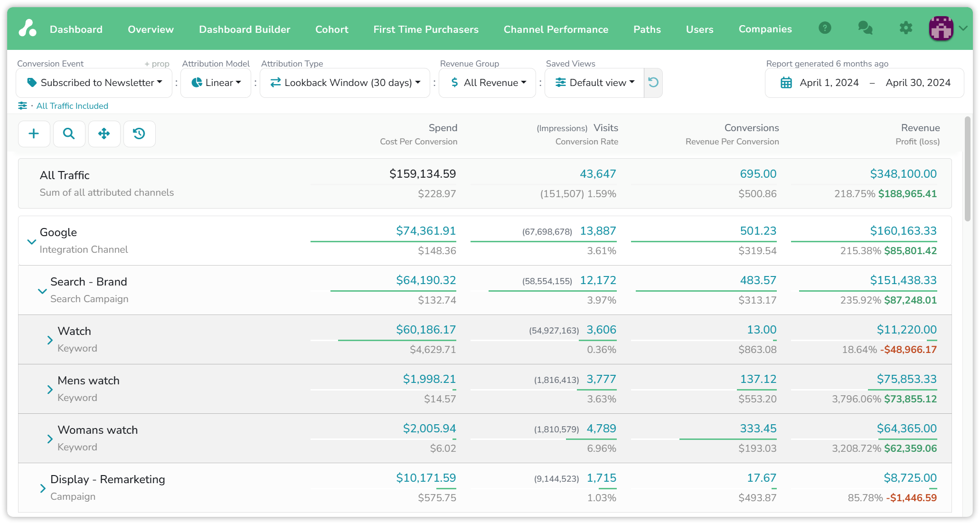This screenshot has width=980, height=524.
Task: Expand the Watch keyword row
Action: [x=50, y=340]
